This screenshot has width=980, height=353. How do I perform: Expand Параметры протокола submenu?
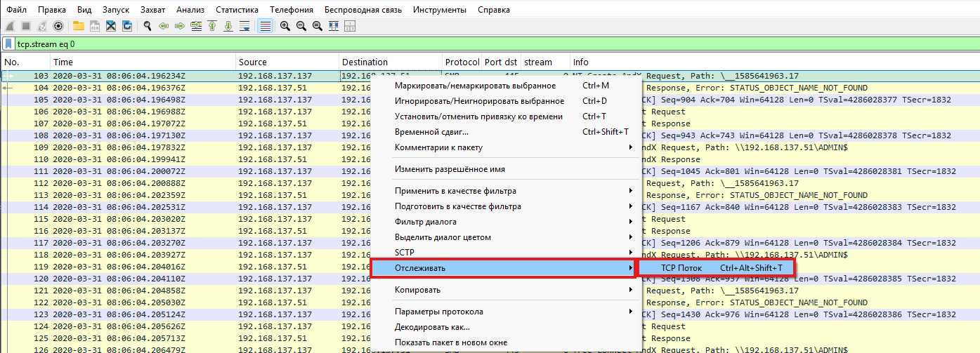(x=505, y=312)
